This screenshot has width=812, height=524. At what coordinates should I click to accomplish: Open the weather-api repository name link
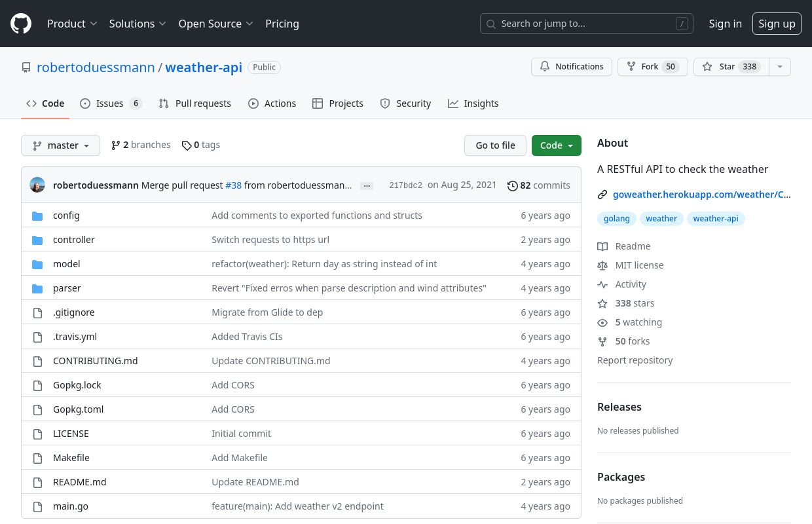(x=204, y=67)
